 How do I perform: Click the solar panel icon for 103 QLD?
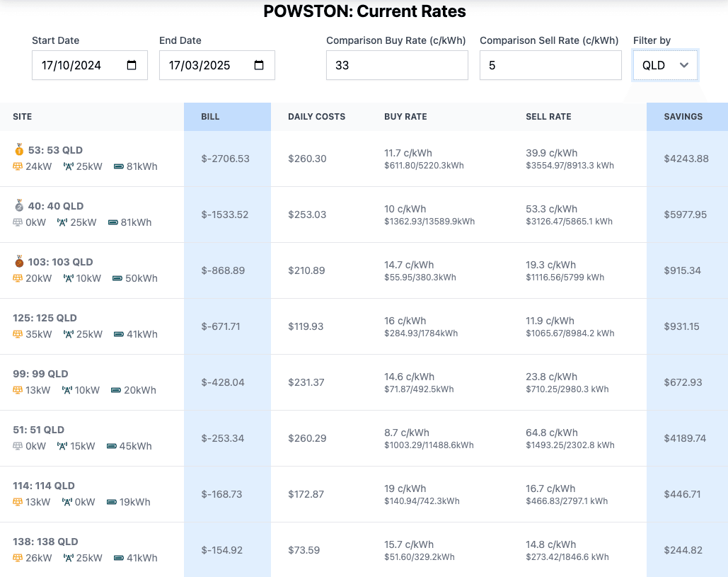tap(18, 278)
